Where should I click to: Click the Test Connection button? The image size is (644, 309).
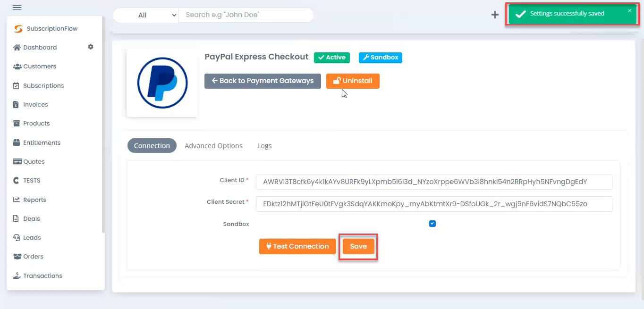click(x=297, y=246)
